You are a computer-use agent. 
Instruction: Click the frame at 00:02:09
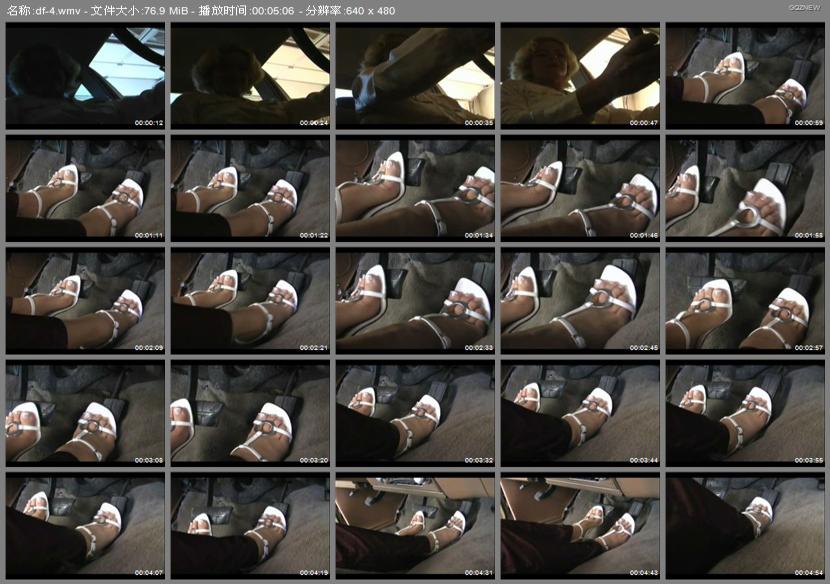click(85, 301)
